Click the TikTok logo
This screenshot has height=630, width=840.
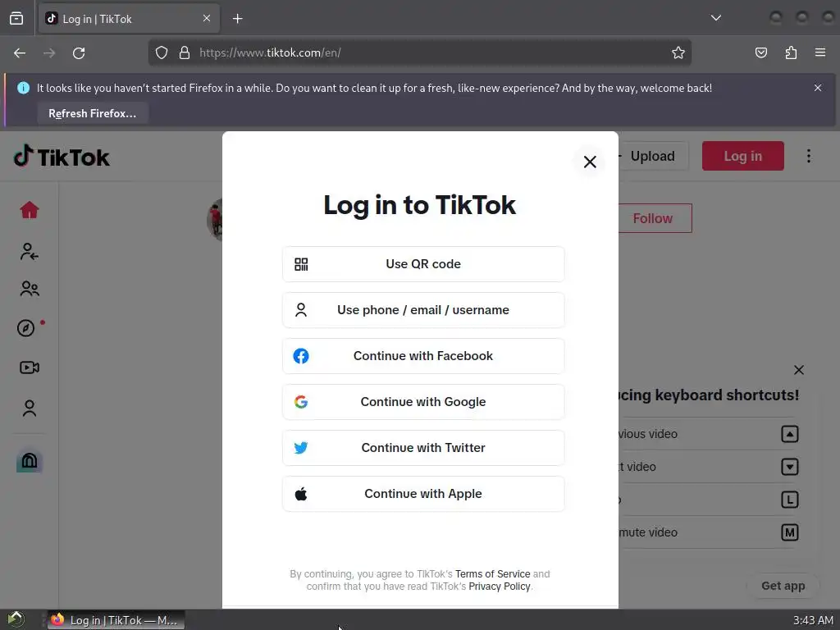pyautogui.click(x=62, y=157)
